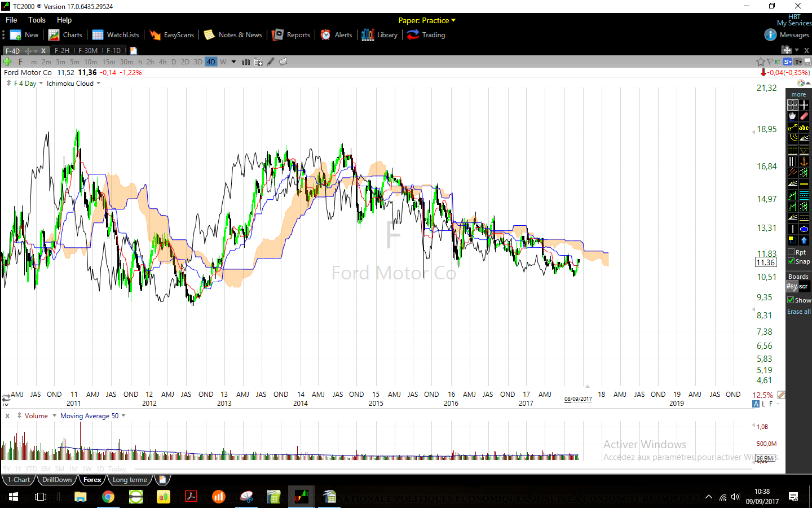Switch to the F-2H chart tab
The image size is (812, 508).
click(62, 51)
